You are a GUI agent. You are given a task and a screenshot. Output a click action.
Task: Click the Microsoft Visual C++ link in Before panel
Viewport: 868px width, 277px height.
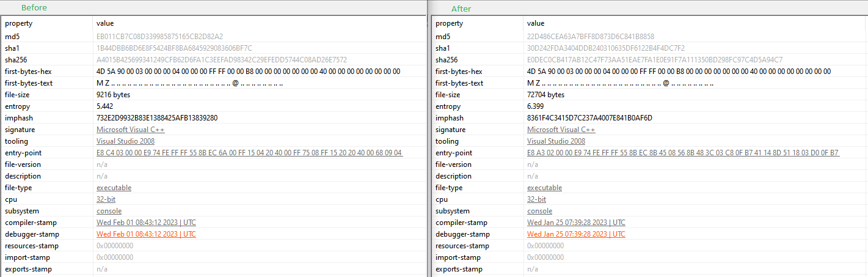click(130, 130)
